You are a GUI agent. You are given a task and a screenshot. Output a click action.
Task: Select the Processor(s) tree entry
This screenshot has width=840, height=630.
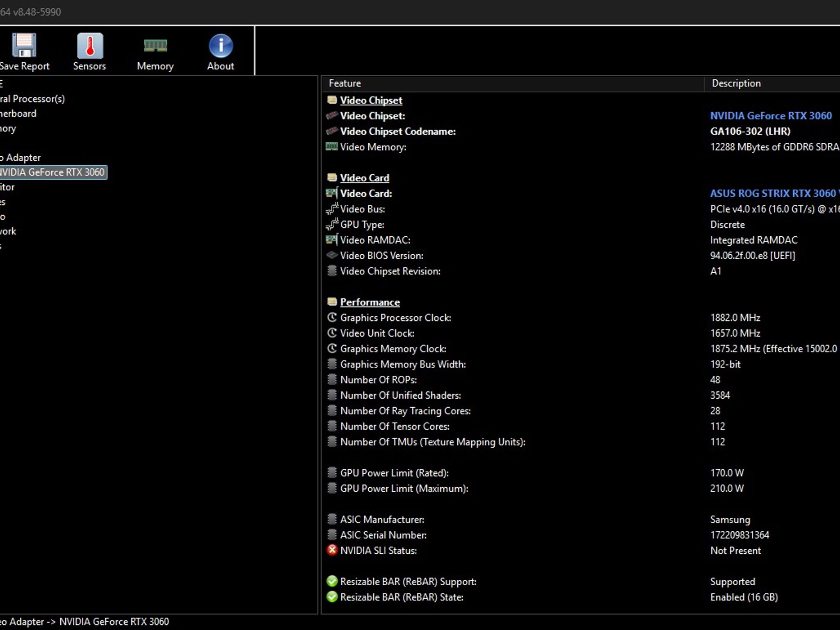[x=32, y=99]
